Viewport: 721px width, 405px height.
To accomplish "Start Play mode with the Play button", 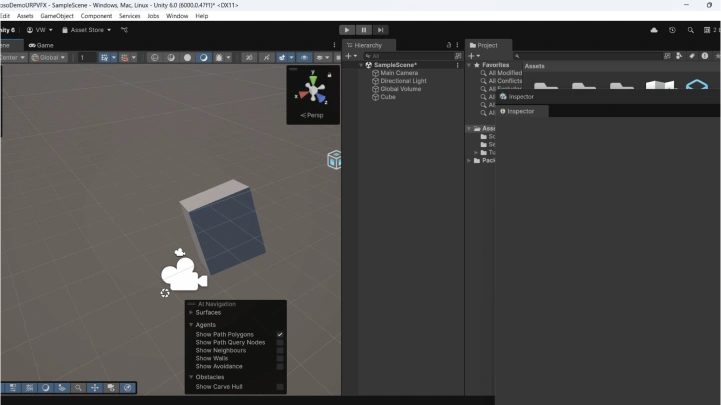I will tap(347, 30).
